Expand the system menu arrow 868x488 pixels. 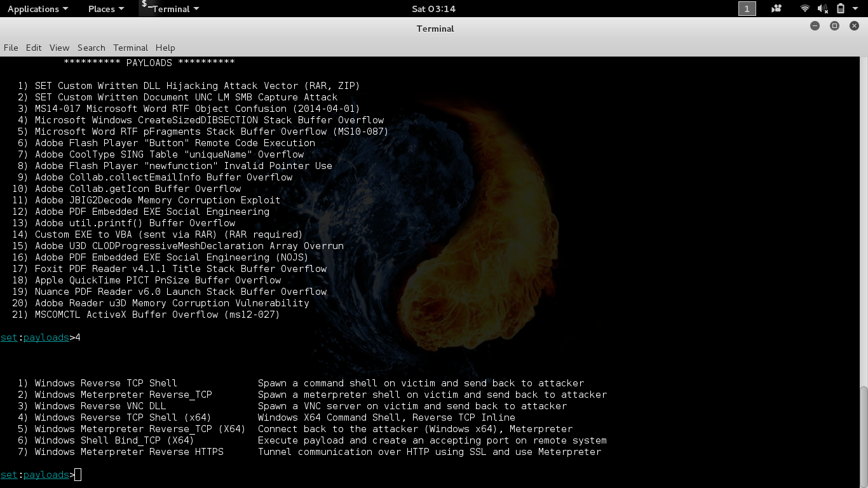coord(855,9)
